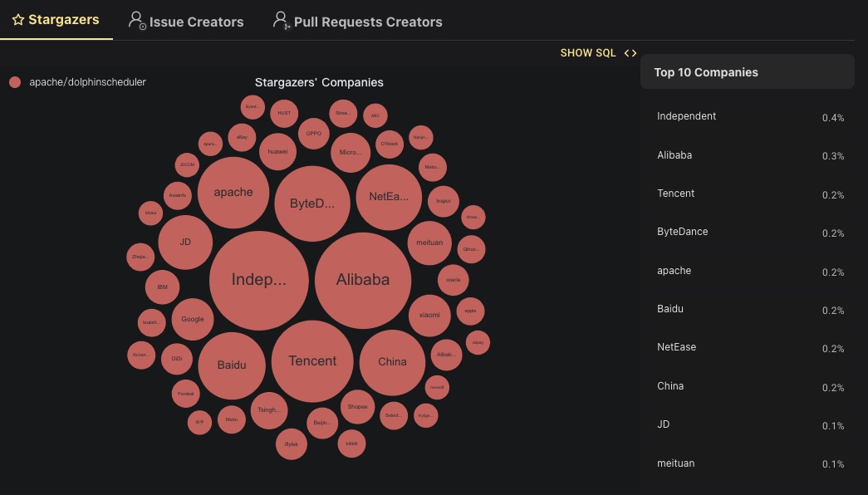This screenshot has height=495, width=868.
Task: Choose NetEase row in Top 10 Companies list
Action: pos(676,347)
